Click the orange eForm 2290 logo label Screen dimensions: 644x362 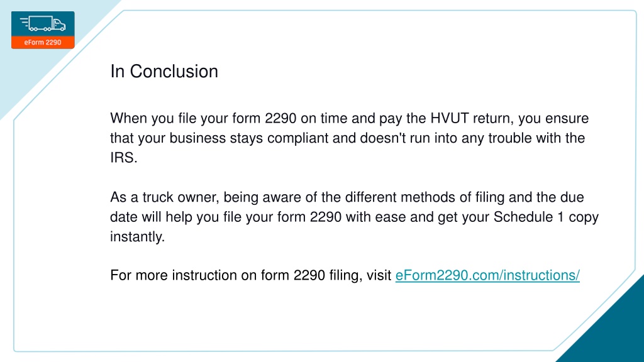coord(43,42)
